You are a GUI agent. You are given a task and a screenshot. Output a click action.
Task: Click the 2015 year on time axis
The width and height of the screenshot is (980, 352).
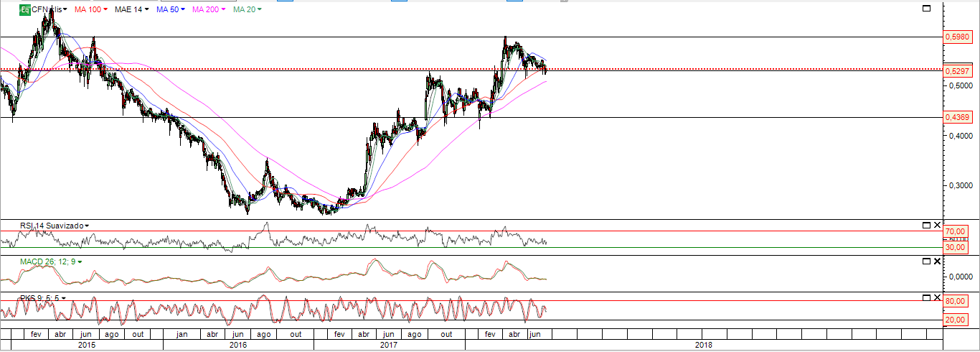(x=87, y=345)
